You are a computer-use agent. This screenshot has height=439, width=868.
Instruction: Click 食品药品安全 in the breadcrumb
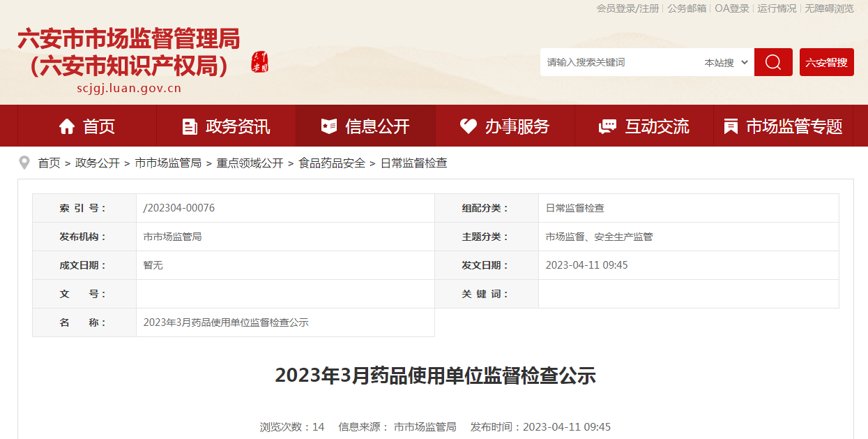click(x=332, y=163)
